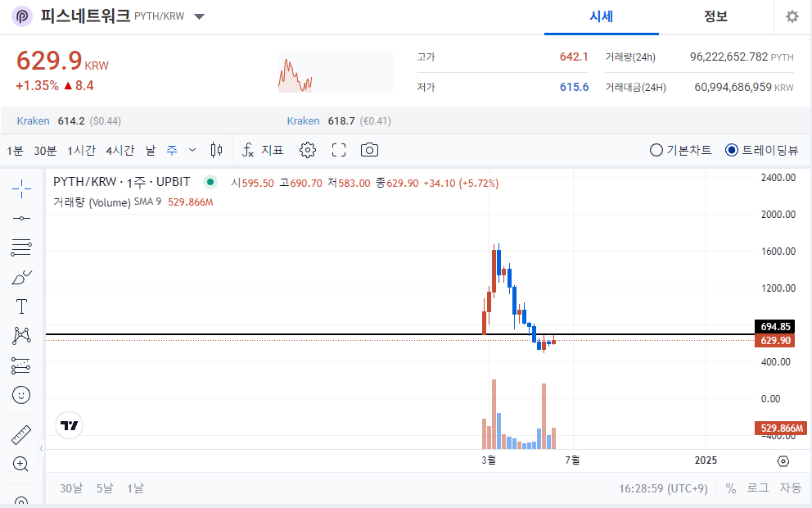Click the 629.90 current price label
The height and width of the screenshot is (508, 812).
774,341
